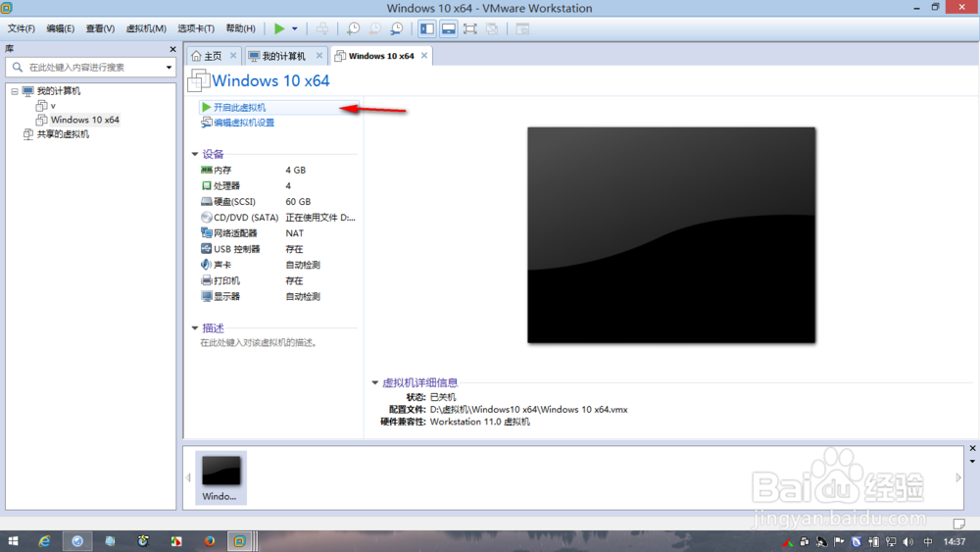Select the Windo... thumbnail in the thumbnail bar
Image resolution: width=980 pixels, height=552 pixels.
pos(221,477)
